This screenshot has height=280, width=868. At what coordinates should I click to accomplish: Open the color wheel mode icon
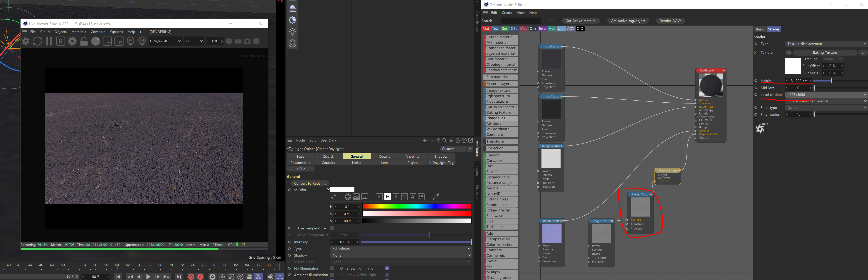click(348, 197)
